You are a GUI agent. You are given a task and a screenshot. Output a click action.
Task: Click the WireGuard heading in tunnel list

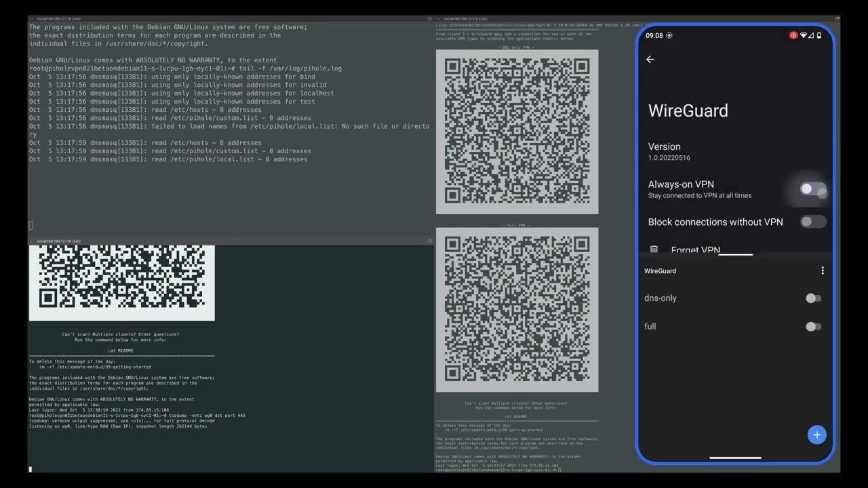click(660, 270)
